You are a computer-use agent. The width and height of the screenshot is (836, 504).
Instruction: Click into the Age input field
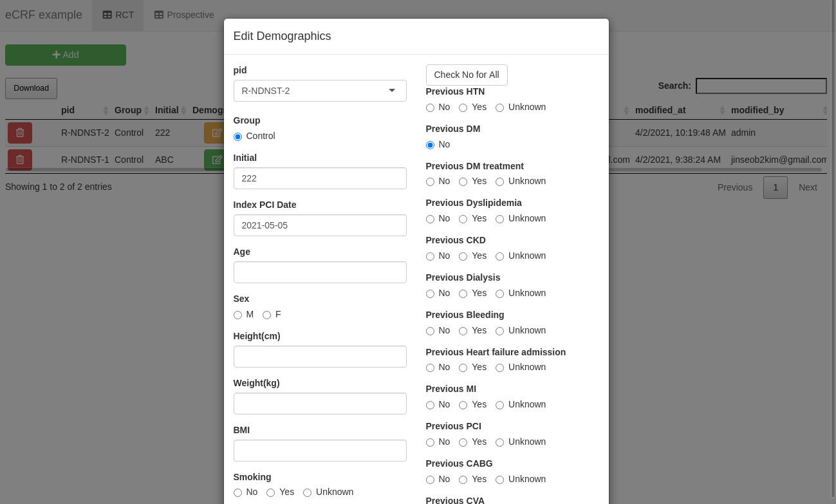pyautogui.click(x=320, y=272)
